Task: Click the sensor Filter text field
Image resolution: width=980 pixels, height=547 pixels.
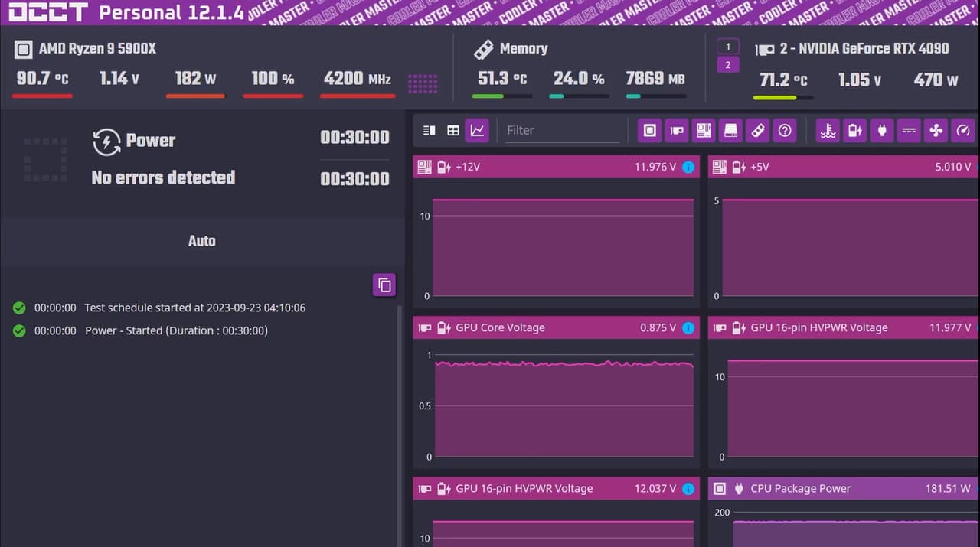Action: pyautogui.click(x=561, y=130)
